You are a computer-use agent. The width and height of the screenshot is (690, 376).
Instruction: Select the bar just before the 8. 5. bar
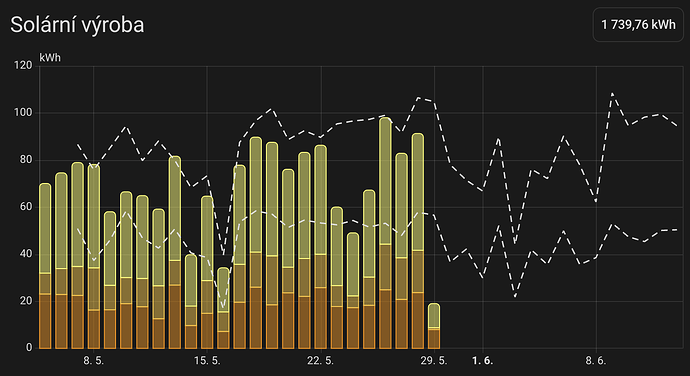pyautogui.click(x=77, y=255)
